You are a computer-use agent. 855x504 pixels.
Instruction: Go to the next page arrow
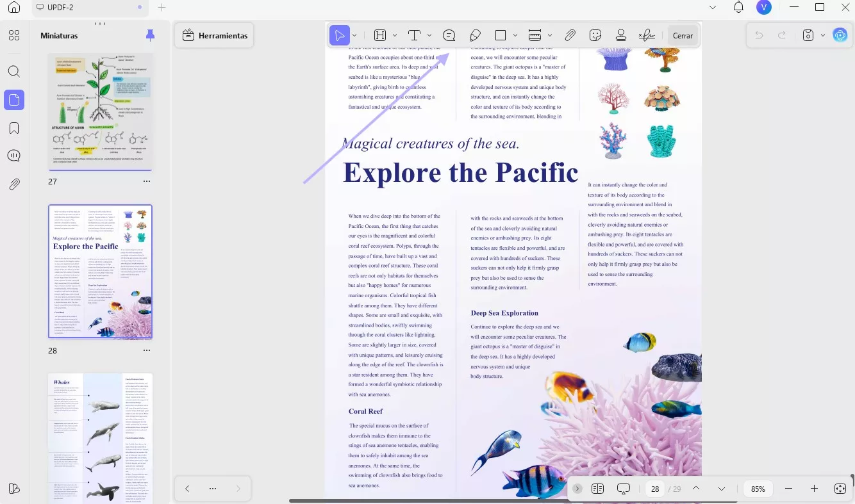pyautogui.click(x=722, y=489)
